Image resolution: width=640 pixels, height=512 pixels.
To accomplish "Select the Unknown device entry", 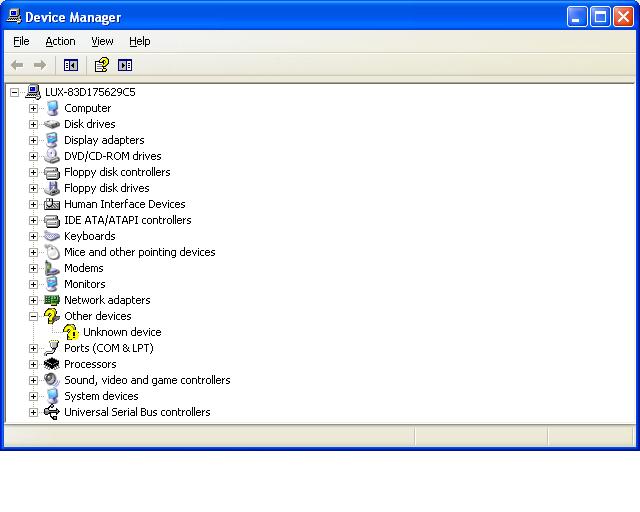I will [122, 332].
